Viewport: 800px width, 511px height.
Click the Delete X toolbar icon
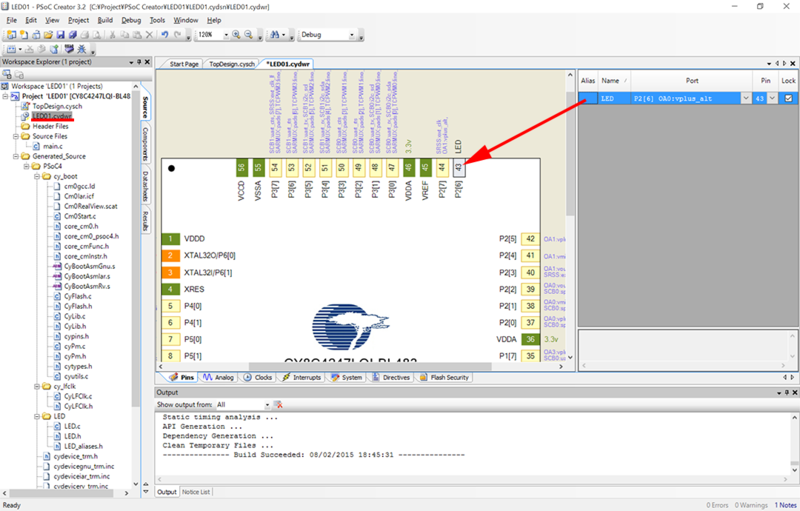[149, 35]
